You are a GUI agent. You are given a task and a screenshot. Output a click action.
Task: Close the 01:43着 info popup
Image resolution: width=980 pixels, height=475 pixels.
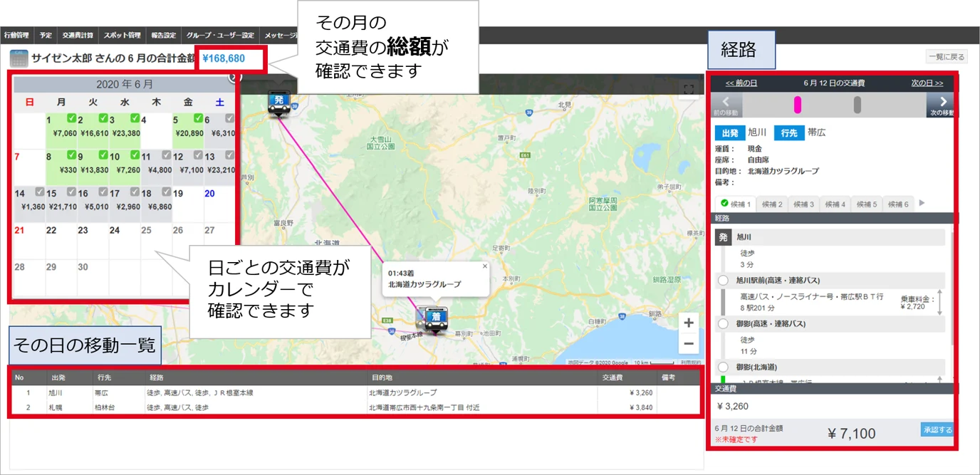tap(485, 266)
